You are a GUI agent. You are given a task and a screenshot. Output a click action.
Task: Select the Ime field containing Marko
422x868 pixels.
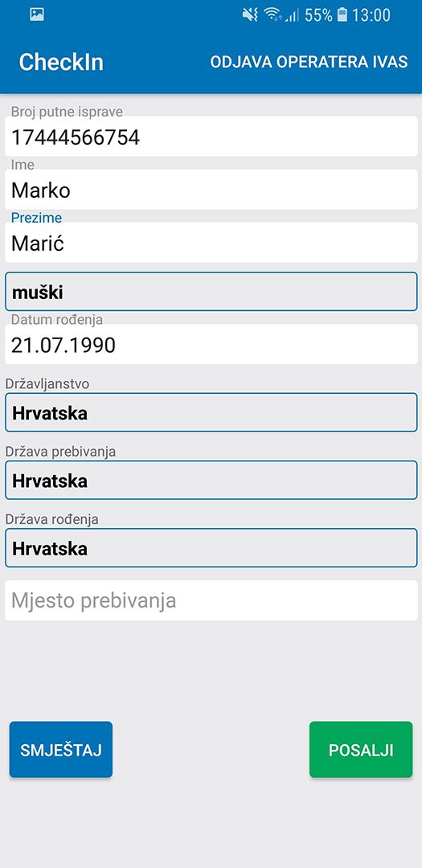[211, 190]
